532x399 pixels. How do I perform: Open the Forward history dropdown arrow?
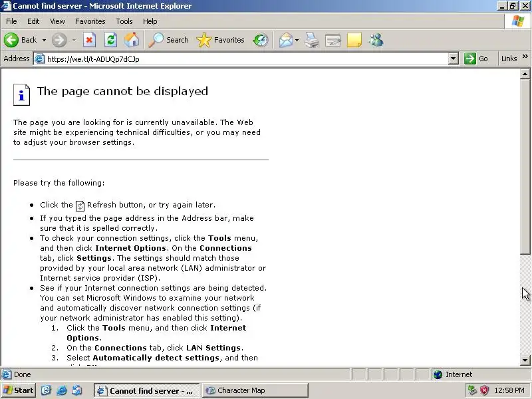click(74, 40)
